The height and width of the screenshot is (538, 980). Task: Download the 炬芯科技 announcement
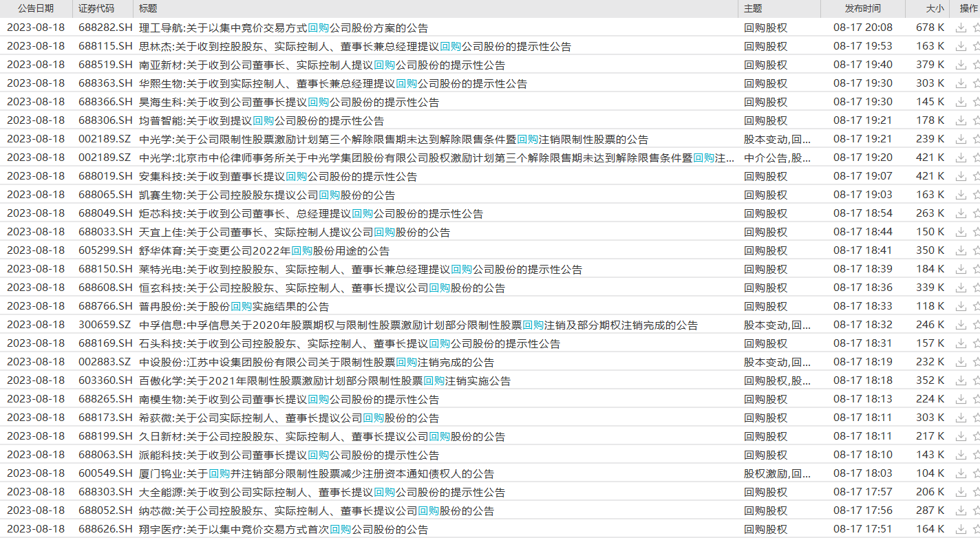click(961, 213)
